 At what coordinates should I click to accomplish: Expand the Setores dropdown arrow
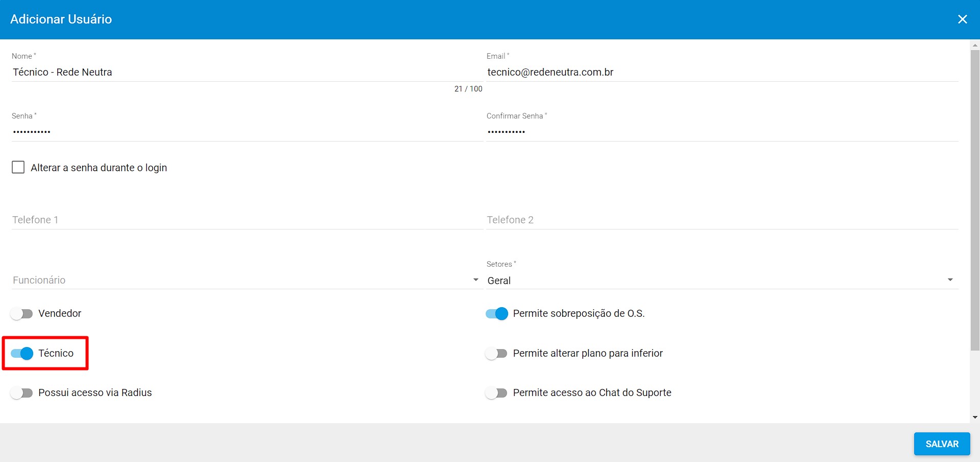pyautogui.click(x=950, y=280)
